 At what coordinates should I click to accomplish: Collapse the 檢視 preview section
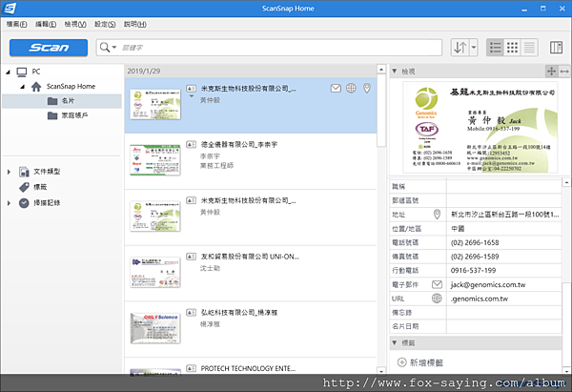click(395, 72)
